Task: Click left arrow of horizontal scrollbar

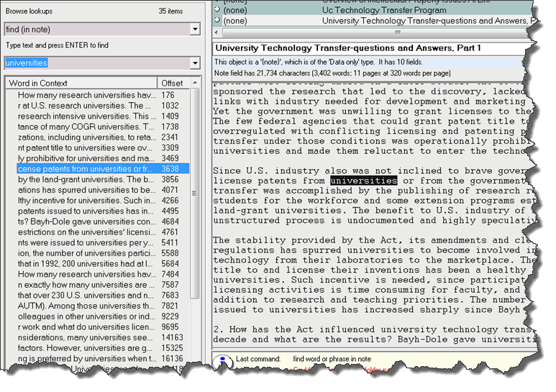Action: (x=217, y=33)
